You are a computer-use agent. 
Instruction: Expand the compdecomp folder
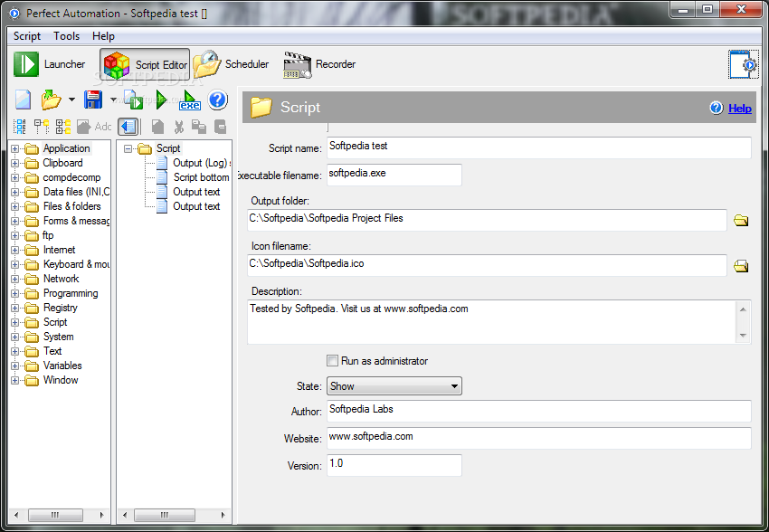15,177
